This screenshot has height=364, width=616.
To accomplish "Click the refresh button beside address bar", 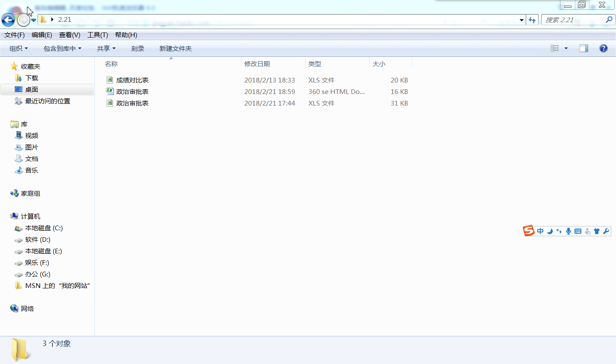I will [532, 20].
